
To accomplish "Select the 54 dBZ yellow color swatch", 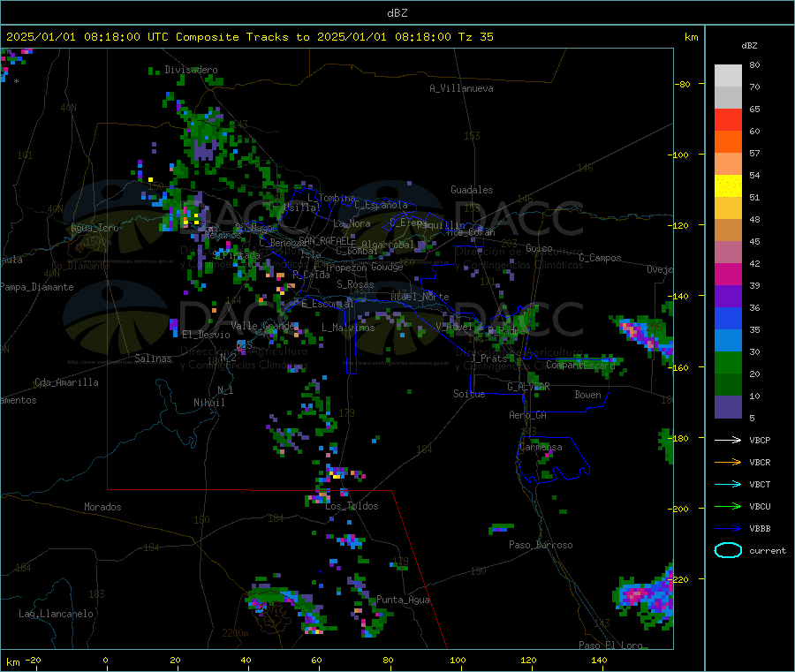I will [728, 186].
